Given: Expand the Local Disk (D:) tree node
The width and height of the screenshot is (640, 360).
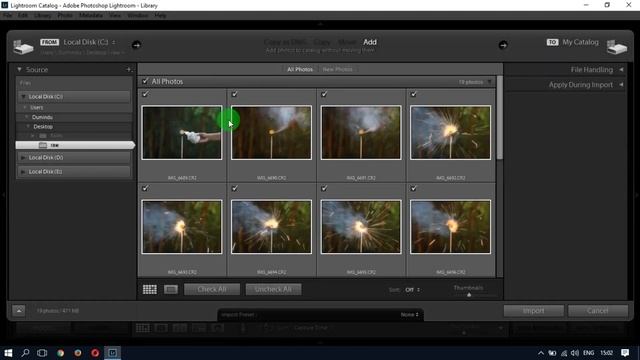Looking at the screenshot, I should 23,158.
